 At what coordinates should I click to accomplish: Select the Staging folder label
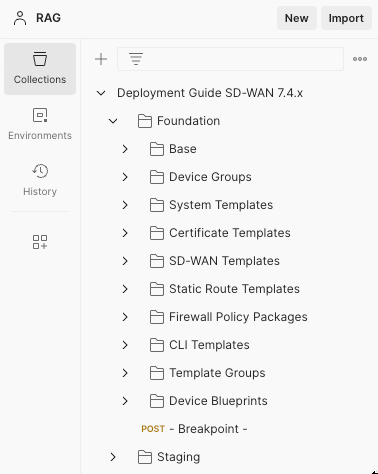pos(179,457)
